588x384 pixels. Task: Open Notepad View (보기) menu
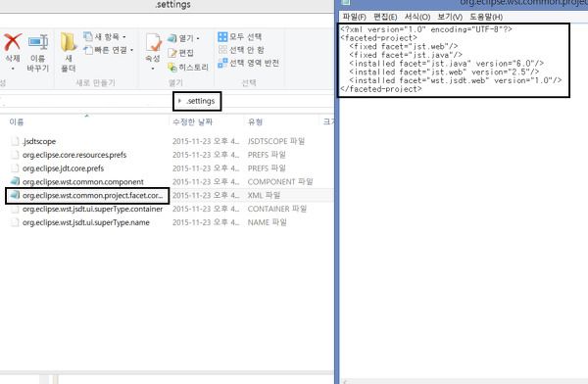450,17
